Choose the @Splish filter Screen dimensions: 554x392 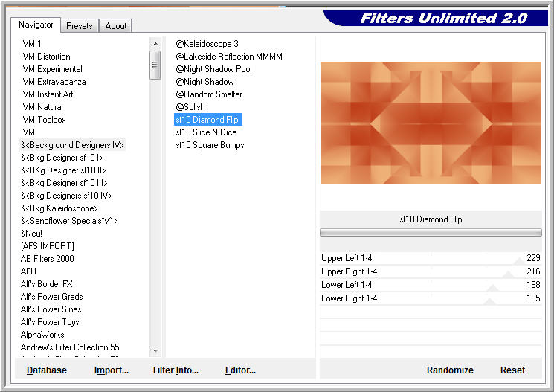coord(190,107)
